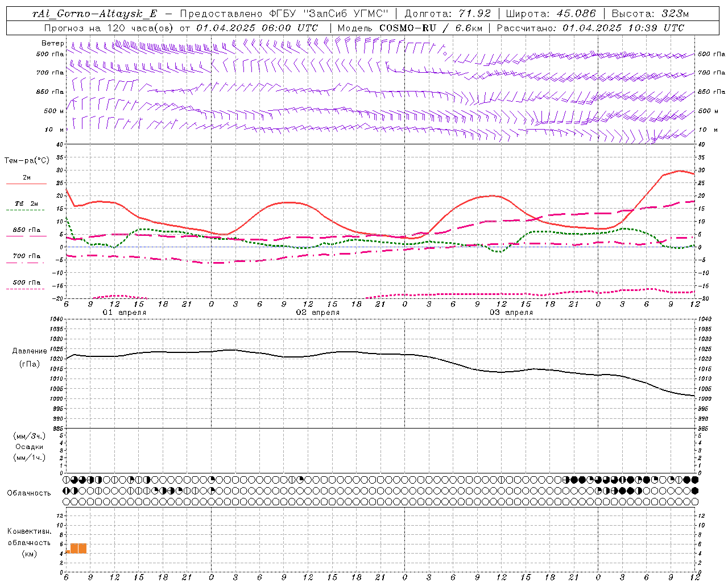Click the Конвективн. convective cloud label
728x582 pixels.
(x=29, y=531)
